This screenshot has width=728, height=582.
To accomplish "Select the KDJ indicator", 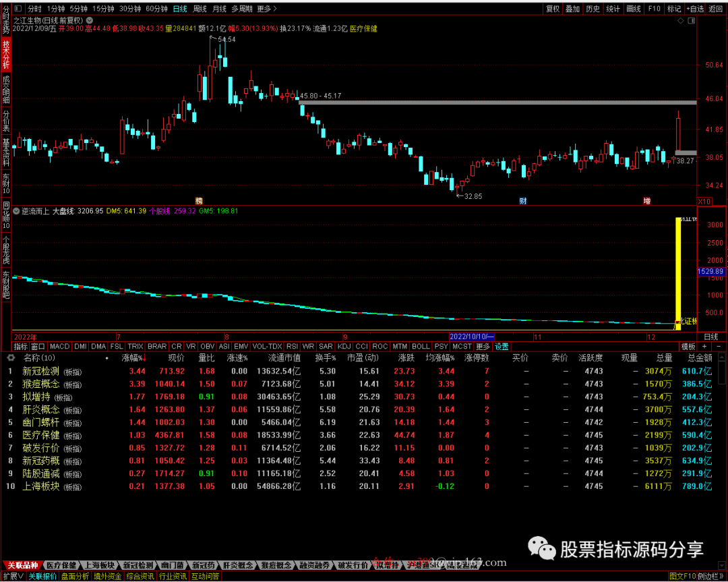I will (344, 347).
